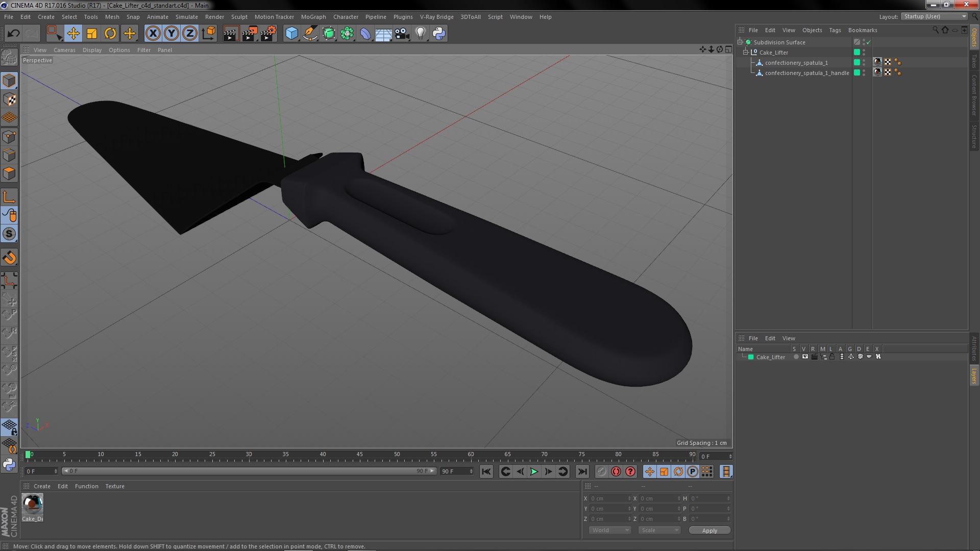Enable Workplane mode
The width and height of the screenshot is (980, 551).
click(9, 118)
